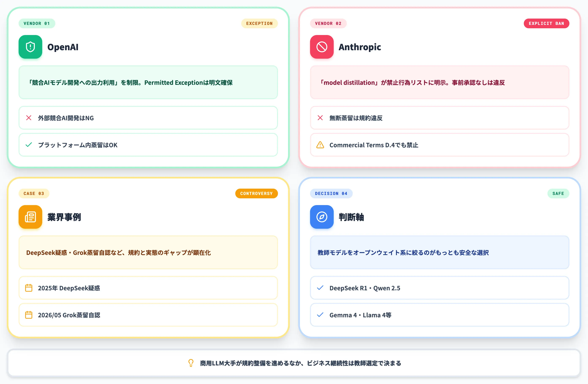This screenshot has width=588, height=384.
Task: Click the calendar icon next to 2026/05 Grok蒸留自認
Action: [x=29, y=315]
